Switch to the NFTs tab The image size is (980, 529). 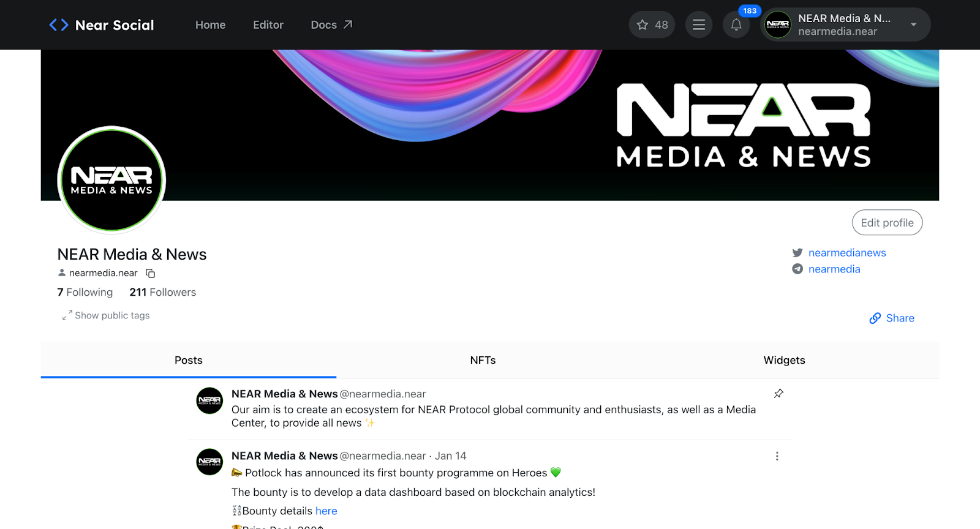483,361
